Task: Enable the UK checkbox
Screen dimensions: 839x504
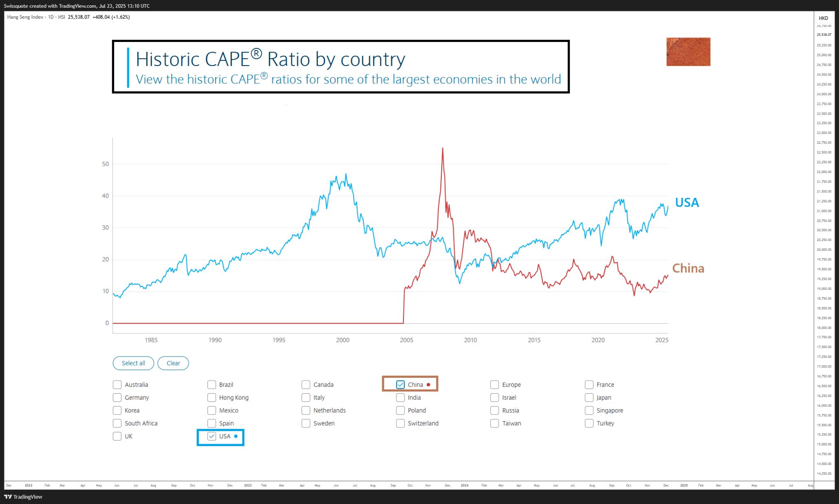Action: pos(117,436)
